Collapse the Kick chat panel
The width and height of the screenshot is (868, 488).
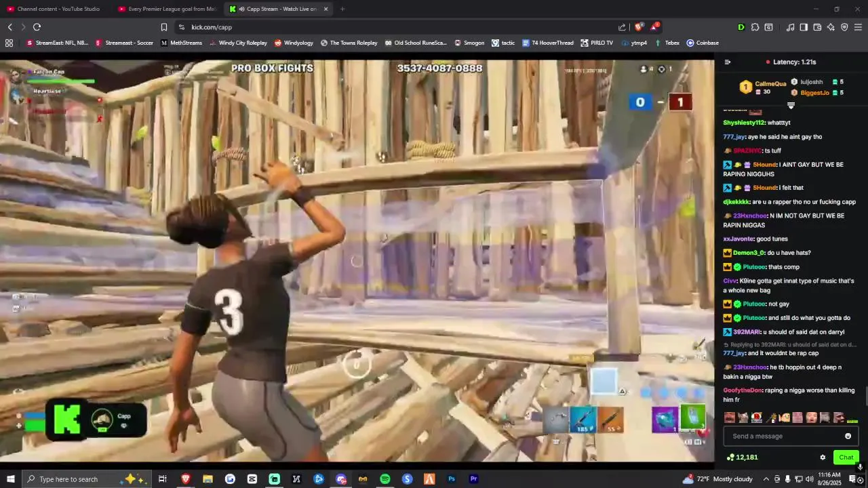tap(728, 62)
